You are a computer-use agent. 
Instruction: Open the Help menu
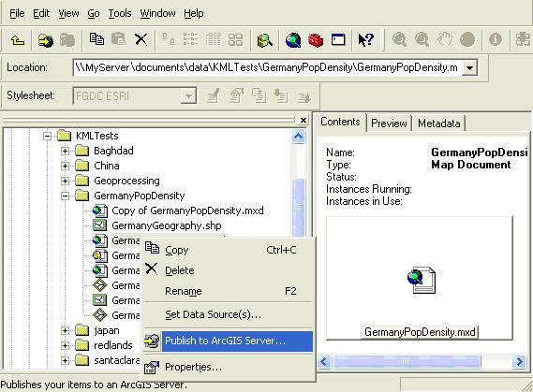(194, 13)
